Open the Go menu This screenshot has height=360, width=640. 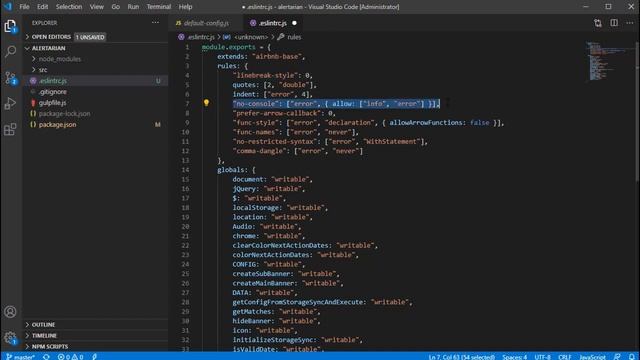tap(116, 7)
